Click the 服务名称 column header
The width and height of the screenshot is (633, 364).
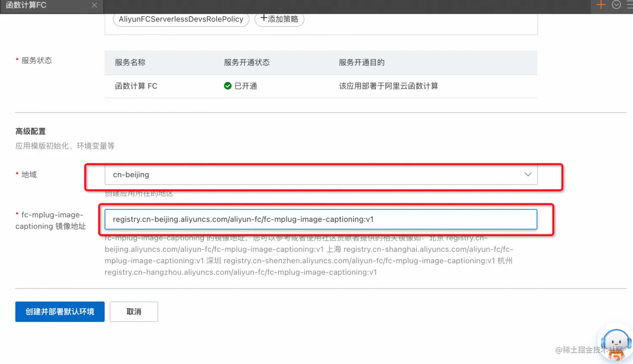coord(130,62)
